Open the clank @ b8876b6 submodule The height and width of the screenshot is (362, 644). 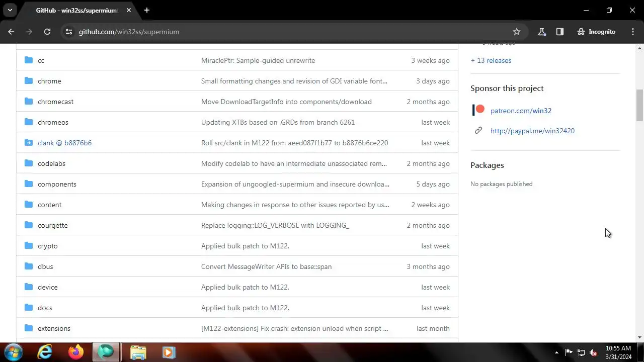(64, 143)
